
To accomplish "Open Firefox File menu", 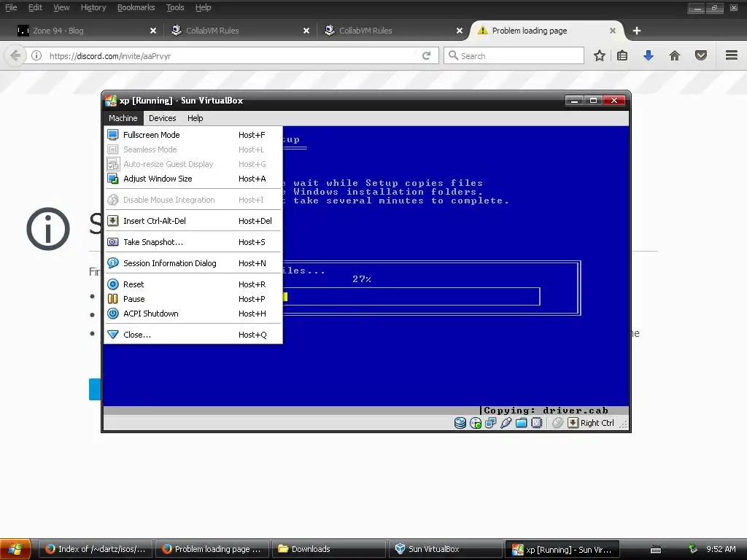I will (11, 7).
